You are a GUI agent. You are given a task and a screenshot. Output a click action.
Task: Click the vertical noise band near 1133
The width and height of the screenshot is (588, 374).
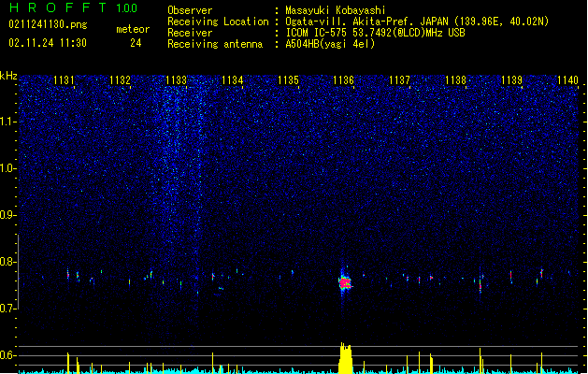pyautogui.click(x=182, y=188)
